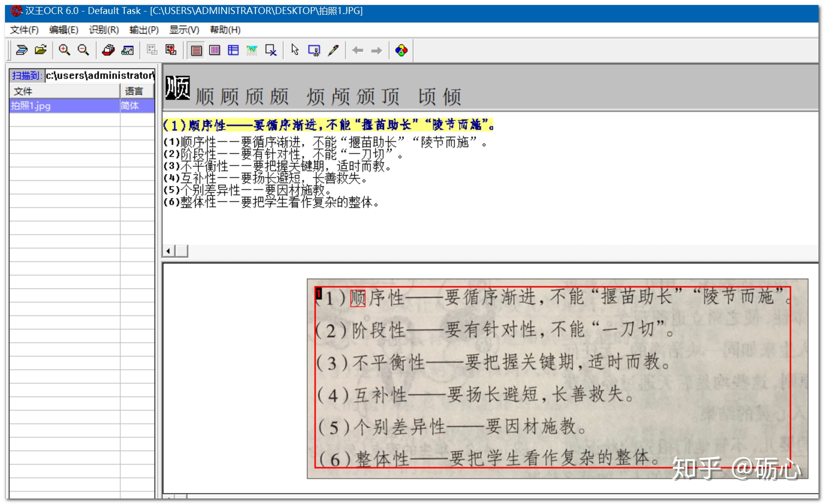Click the cut region scissors tool
824x504 pixels.
point(314,50)
